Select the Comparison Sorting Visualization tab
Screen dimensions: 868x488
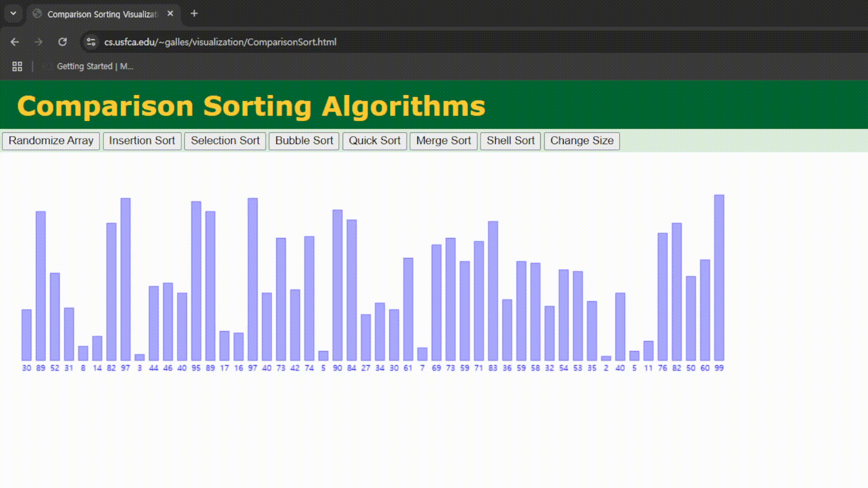[x=102, y=14]
